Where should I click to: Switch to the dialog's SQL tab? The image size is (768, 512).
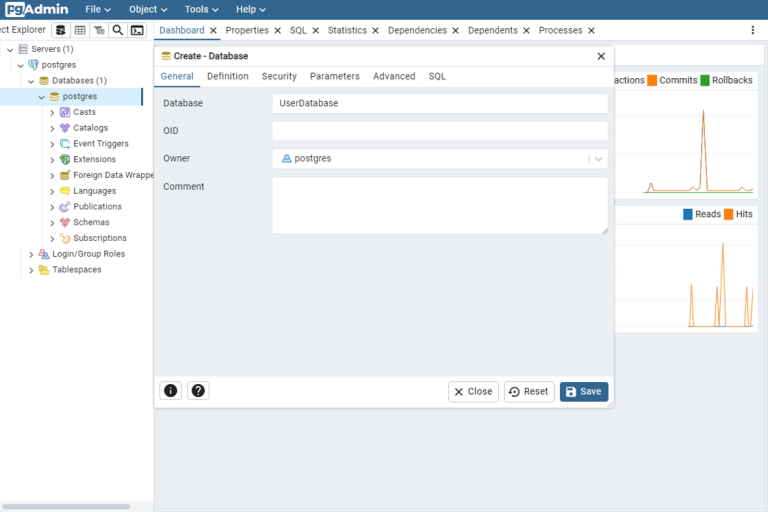(x=437, y=76)
